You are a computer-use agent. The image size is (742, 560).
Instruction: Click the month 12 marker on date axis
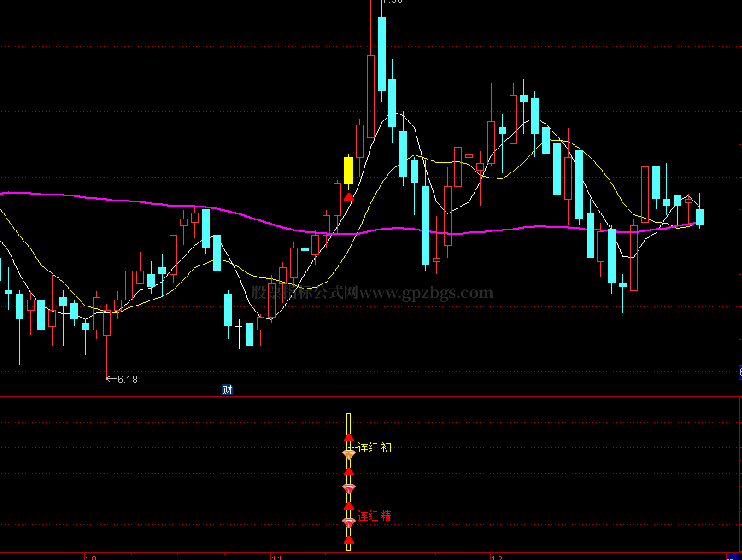click(497, 557)
